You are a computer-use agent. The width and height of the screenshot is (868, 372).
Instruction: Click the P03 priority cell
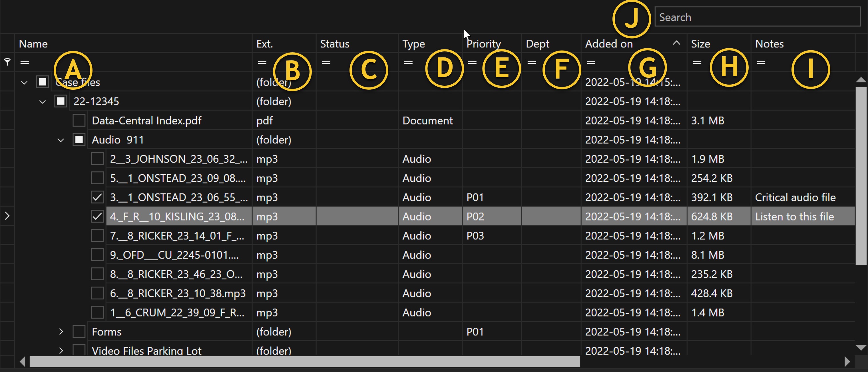click(x=492, y=235)
